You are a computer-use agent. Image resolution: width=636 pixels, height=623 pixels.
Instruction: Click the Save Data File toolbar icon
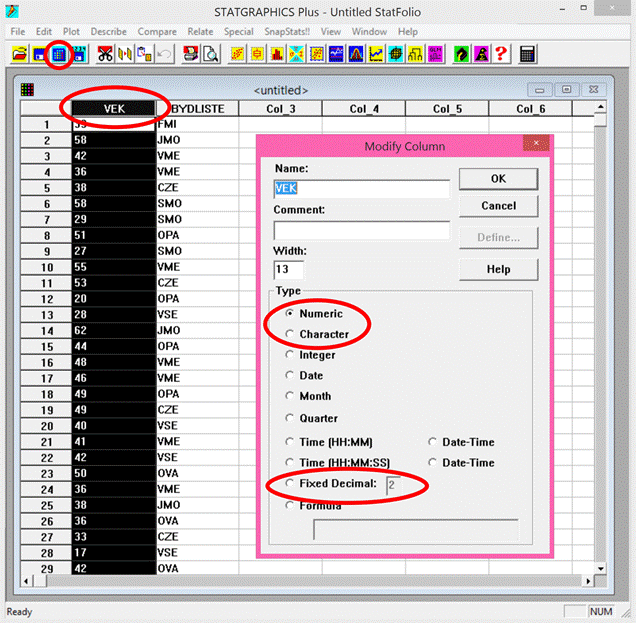tap(79, 54)
